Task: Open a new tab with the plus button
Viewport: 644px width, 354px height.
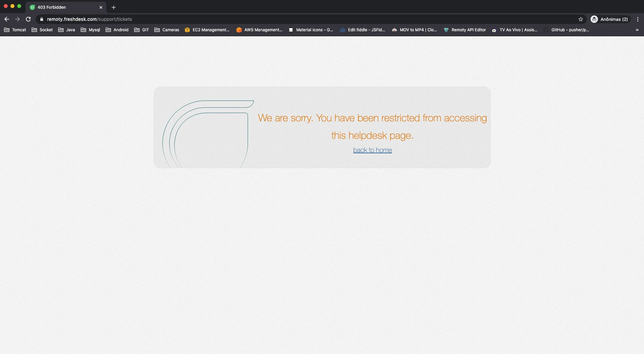Action: 114,7
